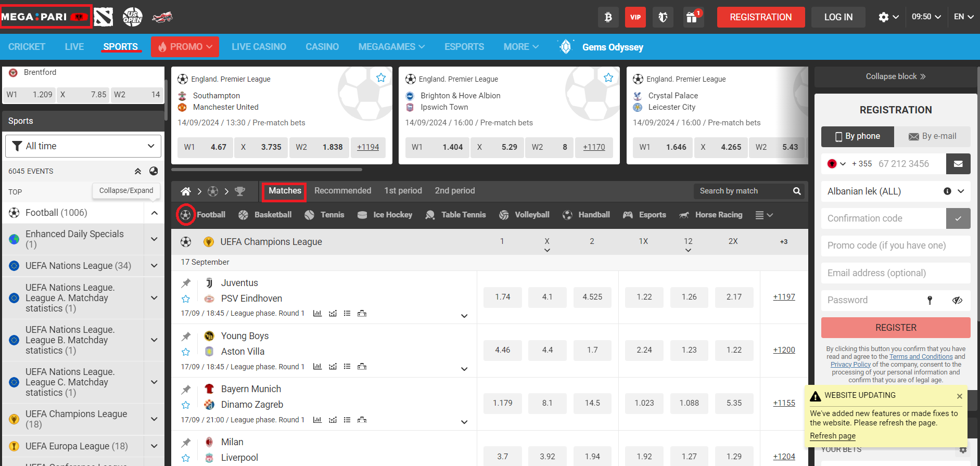Viewport: 980px width, 466px height.
Task: Click the globe icon near events count
Action: coord(154,171)
